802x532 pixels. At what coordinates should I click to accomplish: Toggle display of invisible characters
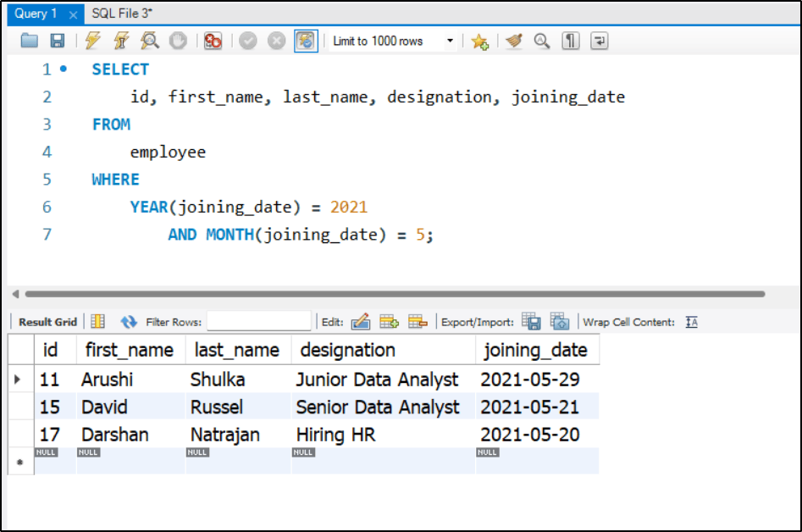(x=569, y=40)
